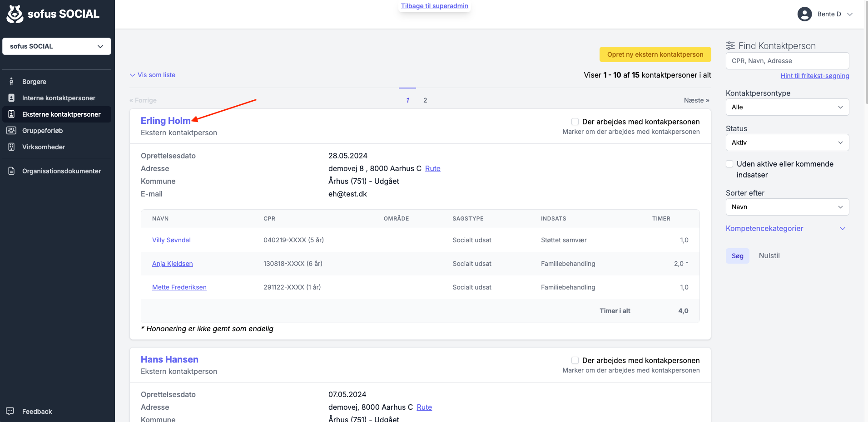Open Villy Søvndal's citizen link

click(x=171, y=240)
